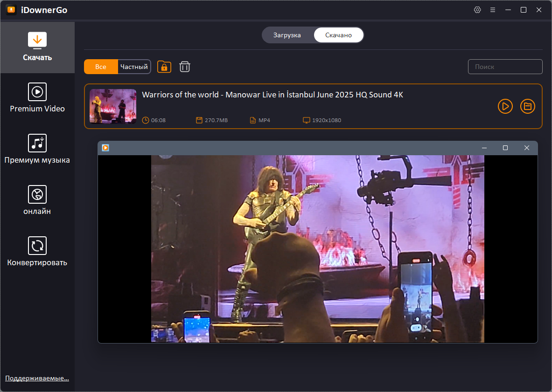Close the video player window
Image resolution: width=552 pixels, height=392 pixels.
[527, 148]
